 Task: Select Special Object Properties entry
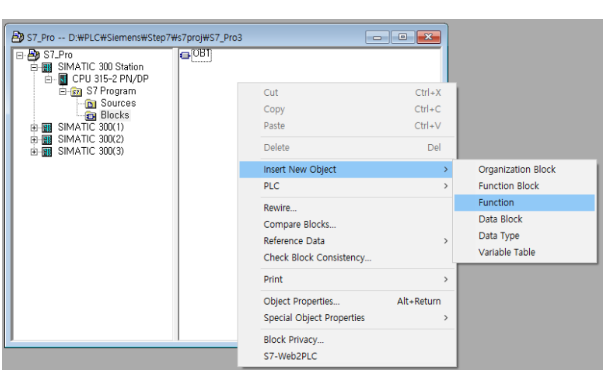[347, 318]
